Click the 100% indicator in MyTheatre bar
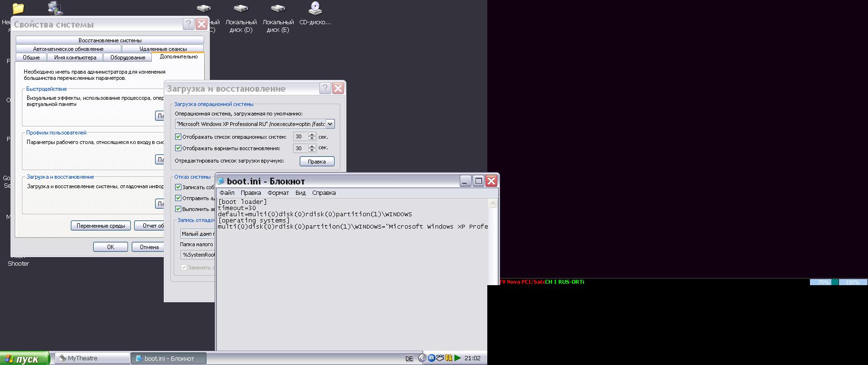Viewport: 868px width, 365px height. coord(853,282)
